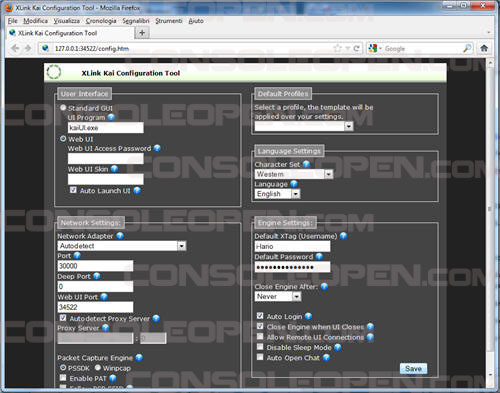Open help for Default XTag (Username)
Image resolution: width=500 pixels, height=393 pixels.
[343, 236]
